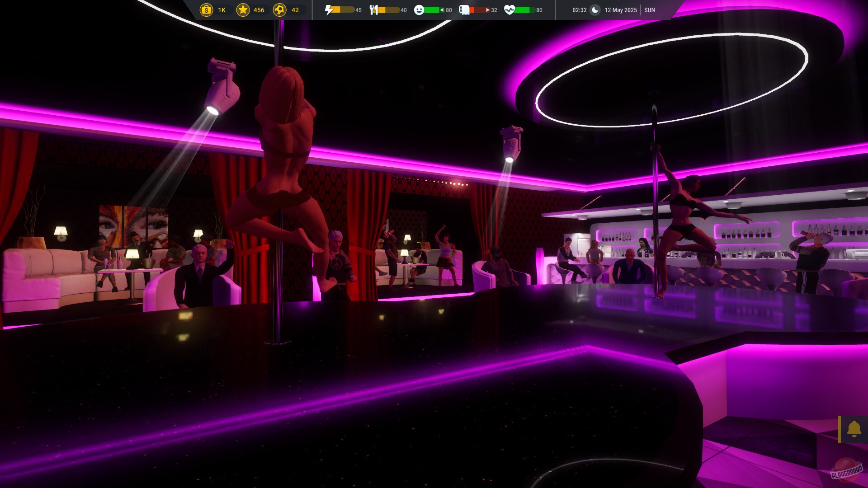Viewport: 868px width, 488px height.
Task: Click the 12 May 2025 date
Action: (620, 10)
